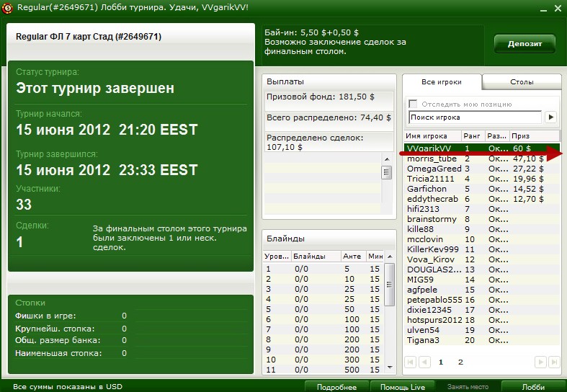Select player agfpele row

coord(482,290)
